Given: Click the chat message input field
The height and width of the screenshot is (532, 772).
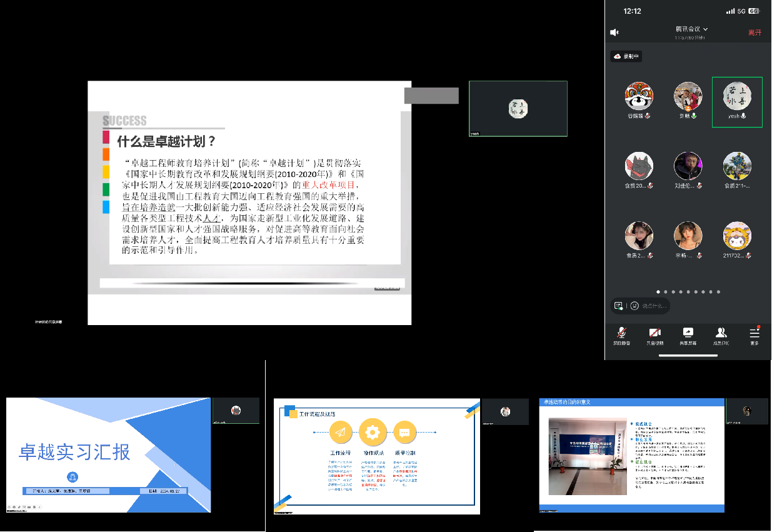Looking at the screenshot, I should click(655, 306).
